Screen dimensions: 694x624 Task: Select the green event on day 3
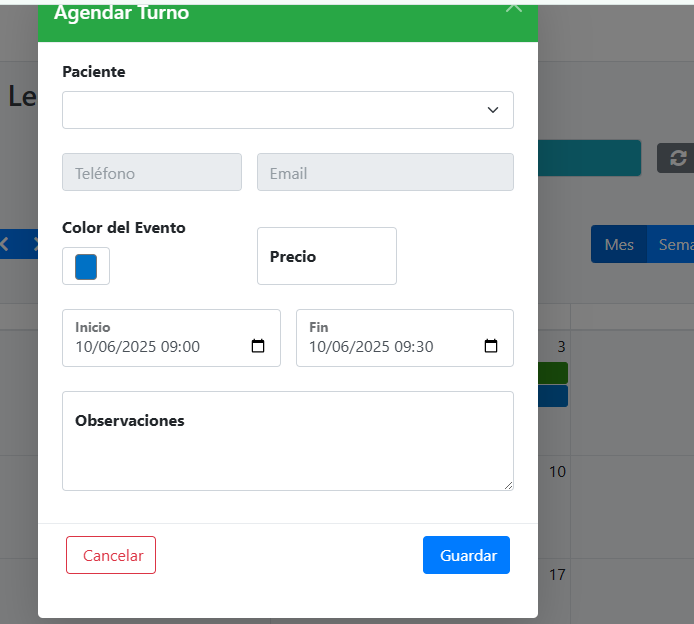[x=553, y=373]
